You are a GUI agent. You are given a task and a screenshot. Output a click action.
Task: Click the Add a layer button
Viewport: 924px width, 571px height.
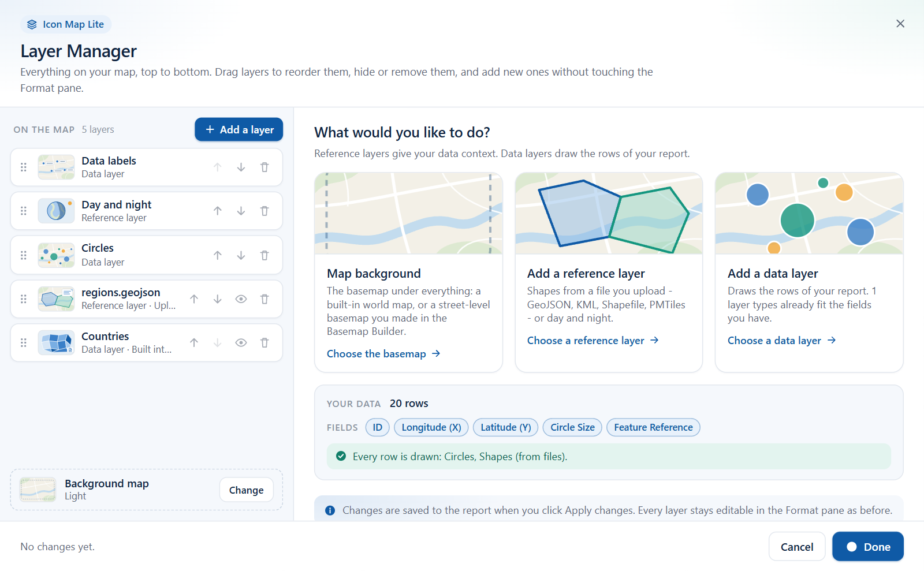point(239,130)
